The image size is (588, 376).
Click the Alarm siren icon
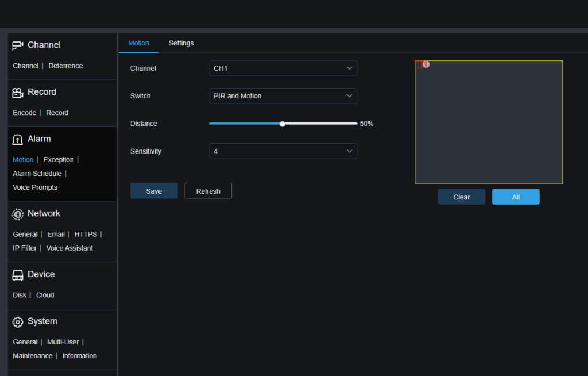18,140
